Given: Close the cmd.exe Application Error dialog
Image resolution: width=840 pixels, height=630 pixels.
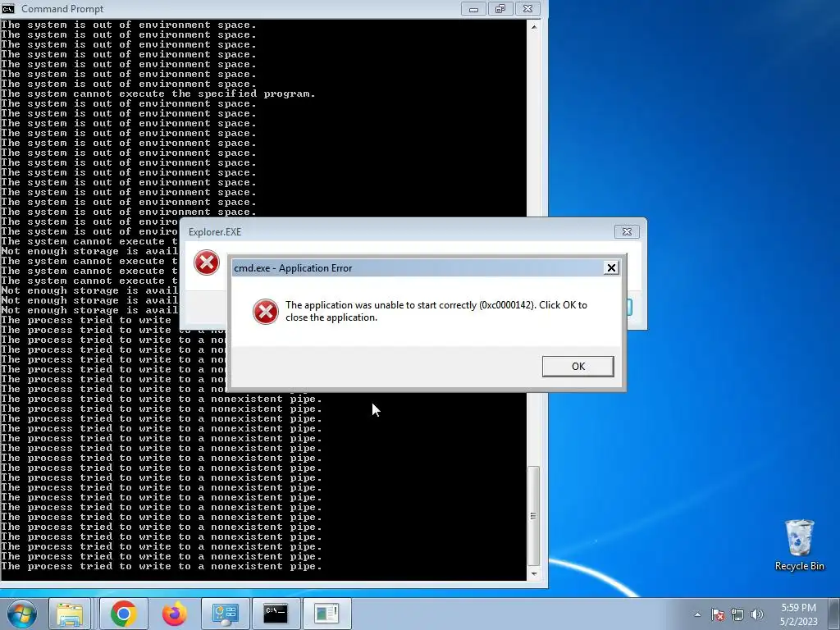Looking at the screenshot, I should tap(610, 268).
